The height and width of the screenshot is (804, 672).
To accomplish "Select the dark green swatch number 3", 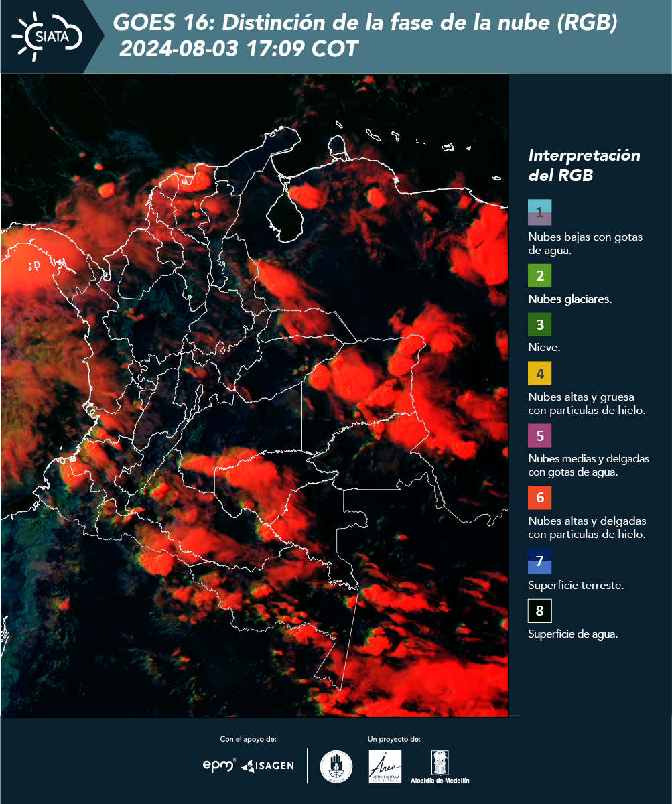I will pos(540,325).
